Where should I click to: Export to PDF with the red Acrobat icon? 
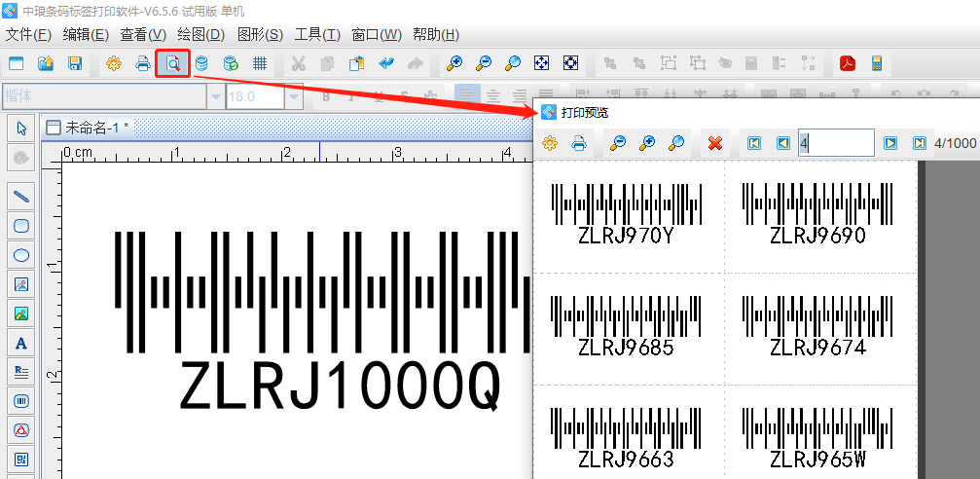(x=847, y=63)
